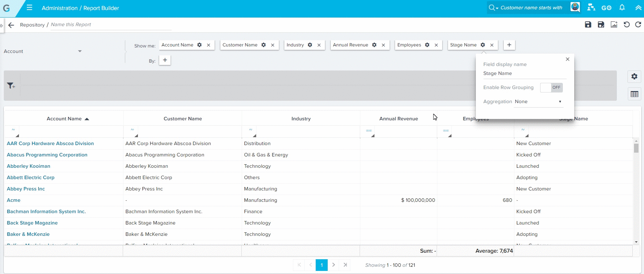Open the Aggregation None dropdown

tap(538, 102)
